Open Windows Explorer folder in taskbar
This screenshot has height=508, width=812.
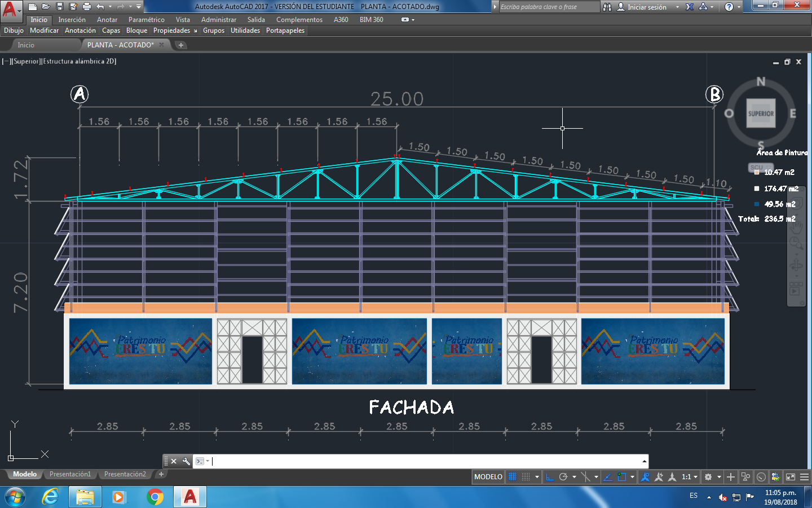pyautogui.click(x=85, y=497)
